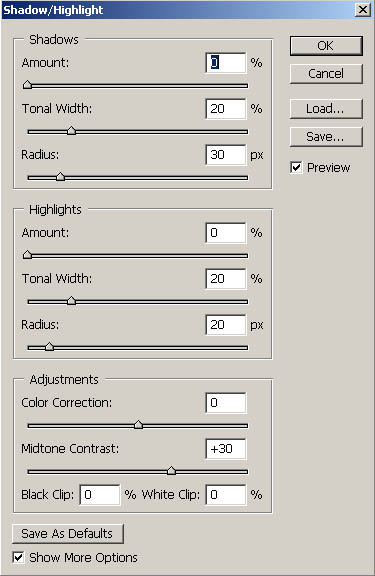Click the Shadows Amount input field
The image size is (375, 576).
click(x=226, y=62)
